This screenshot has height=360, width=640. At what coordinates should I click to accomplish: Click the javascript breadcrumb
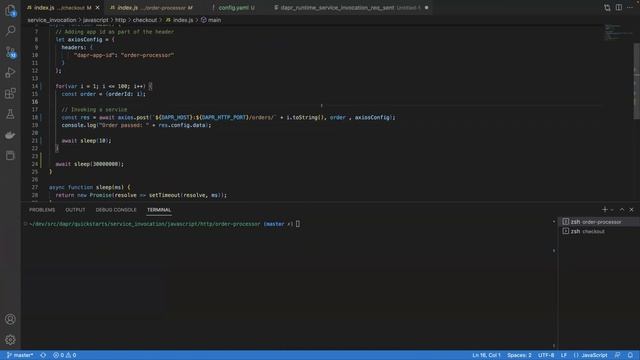click(96, 20)
